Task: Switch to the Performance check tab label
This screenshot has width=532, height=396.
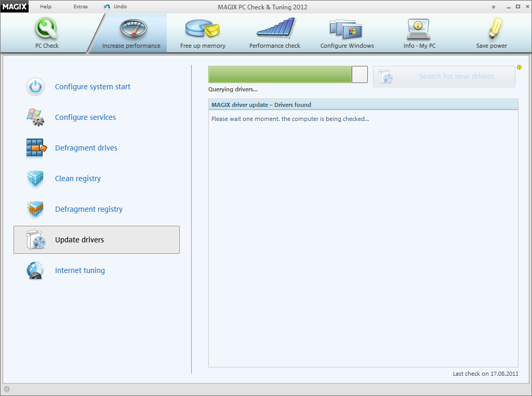Action: coord(275,46)
